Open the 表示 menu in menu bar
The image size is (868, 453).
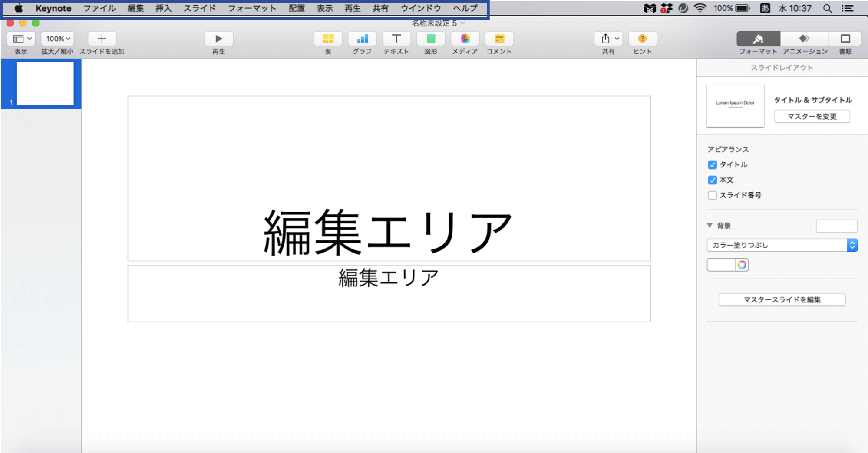(325, 8)
